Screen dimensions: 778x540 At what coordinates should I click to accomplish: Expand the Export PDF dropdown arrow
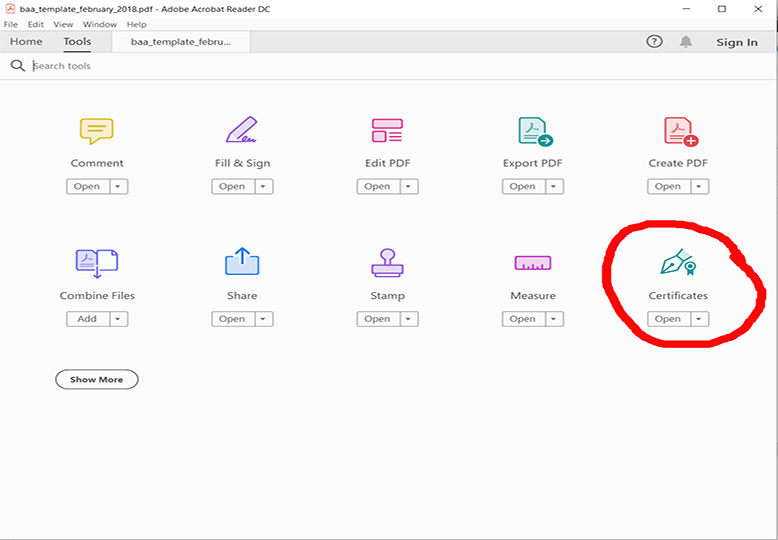click(554, 187)
